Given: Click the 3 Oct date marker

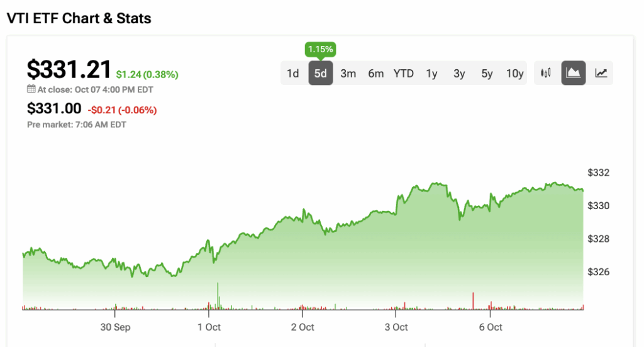Looking at the screenshot, I should click(396, 327).
